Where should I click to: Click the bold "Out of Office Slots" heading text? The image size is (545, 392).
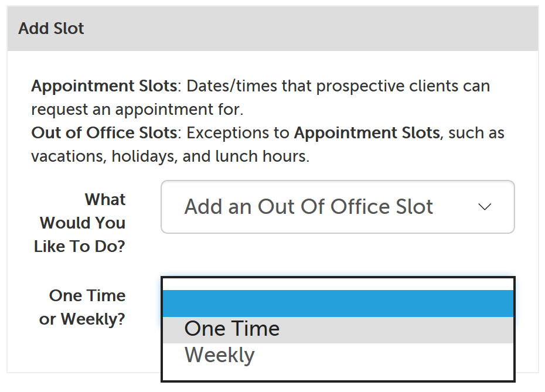pos(104,133)
